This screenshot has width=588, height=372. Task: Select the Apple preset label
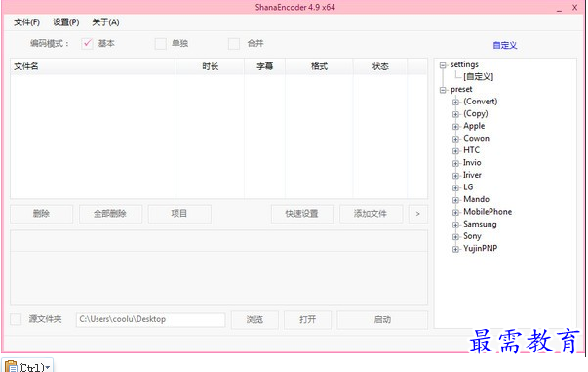pos(474,126)
